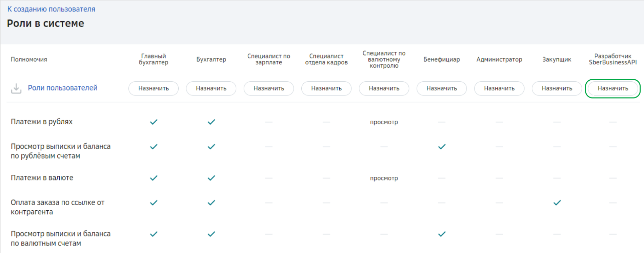This screenshot has height=253, width=644.
Task: Click Бухгалтер checkmark in Оплата заказа row
Action: pos(211,203)
